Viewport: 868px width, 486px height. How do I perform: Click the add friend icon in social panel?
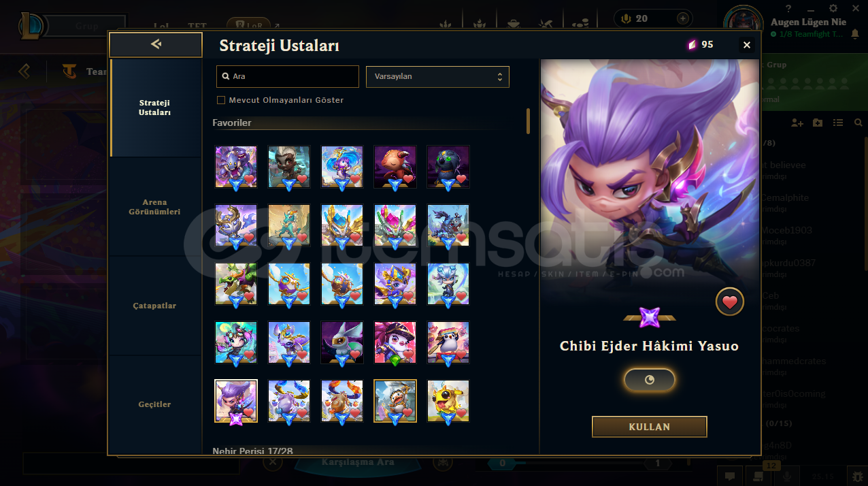tap(797, 123)
